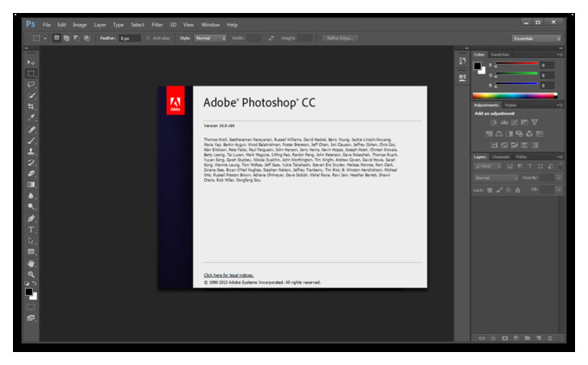Select the Blur tool

tap(31, 195)
